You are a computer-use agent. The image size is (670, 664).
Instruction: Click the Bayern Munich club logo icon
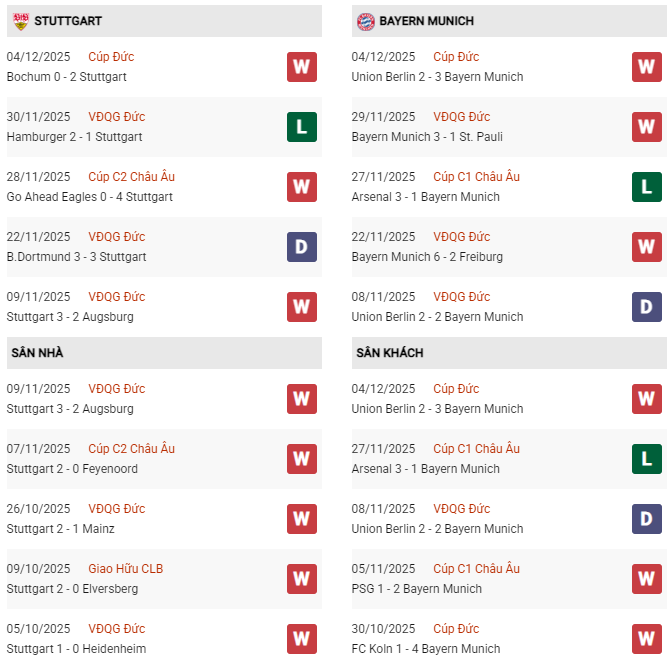point(365,20)
